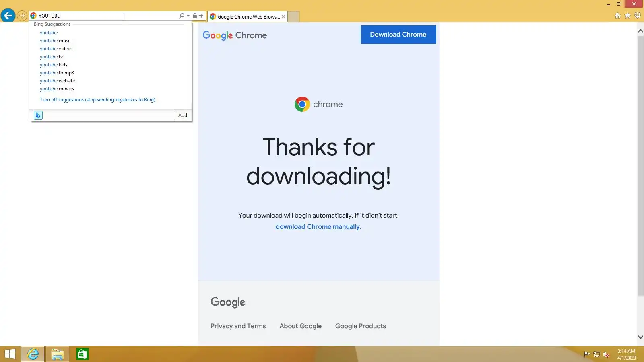Image resolution: width=644 pixels, height=362 pixels.
Task: Click the blue Download Chrome button
Action: [398, 35]
